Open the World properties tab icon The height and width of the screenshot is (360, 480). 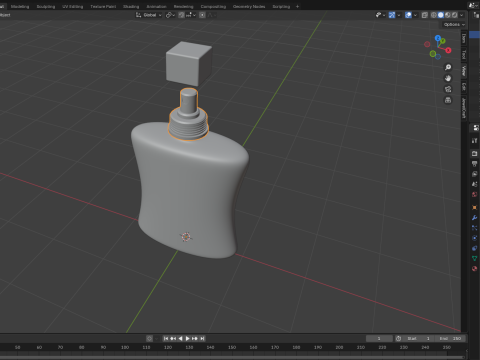click(x=475, y=194)
